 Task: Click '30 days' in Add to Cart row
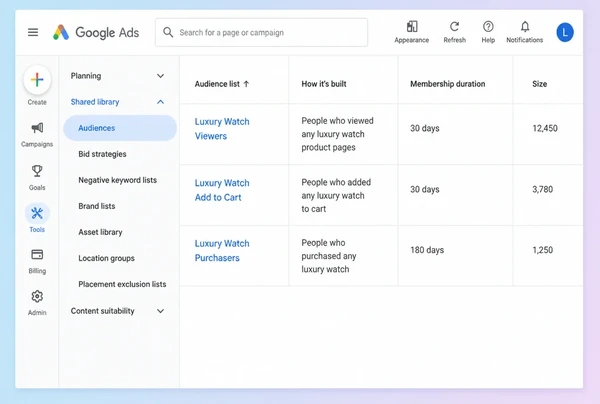425,189
